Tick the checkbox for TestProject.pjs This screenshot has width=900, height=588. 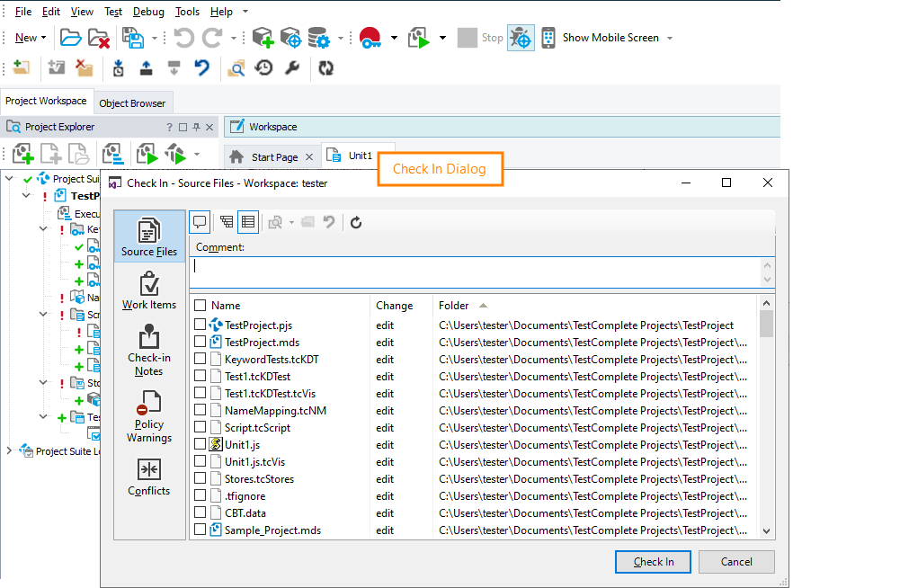(200, 325)
